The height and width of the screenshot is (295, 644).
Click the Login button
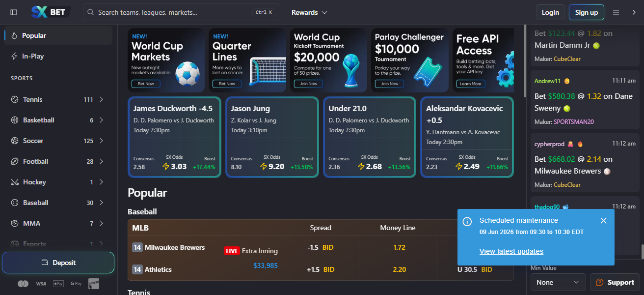[550, 12]
